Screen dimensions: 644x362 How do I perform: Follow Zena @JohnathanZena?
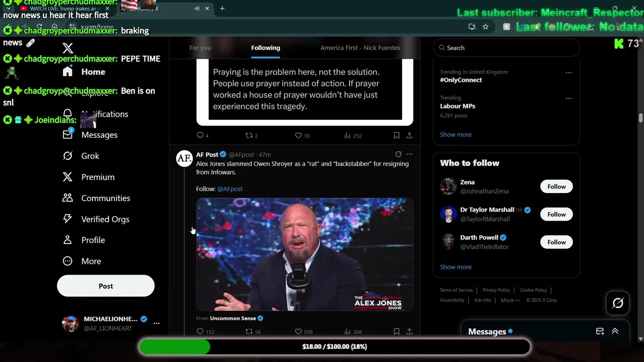(556, 187)
